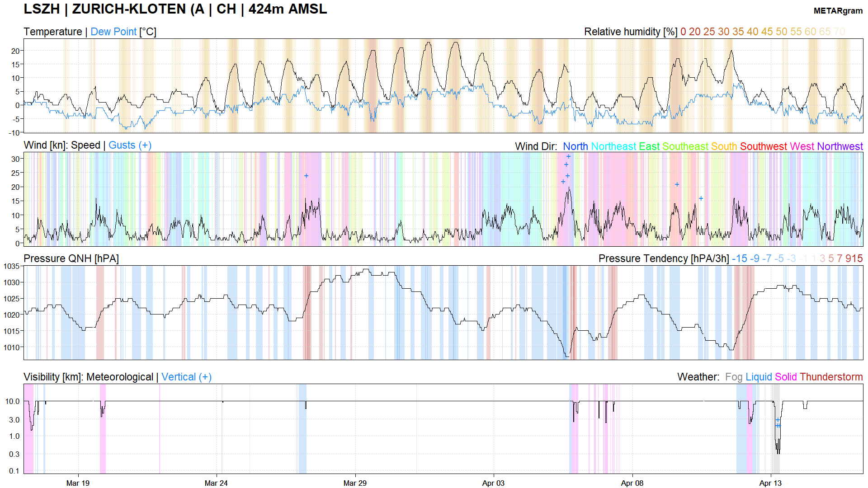Viewport: 868px width, 488px height.
Task: Click the -15 pressure tendency legend value
Action: (x=740, y=258)
